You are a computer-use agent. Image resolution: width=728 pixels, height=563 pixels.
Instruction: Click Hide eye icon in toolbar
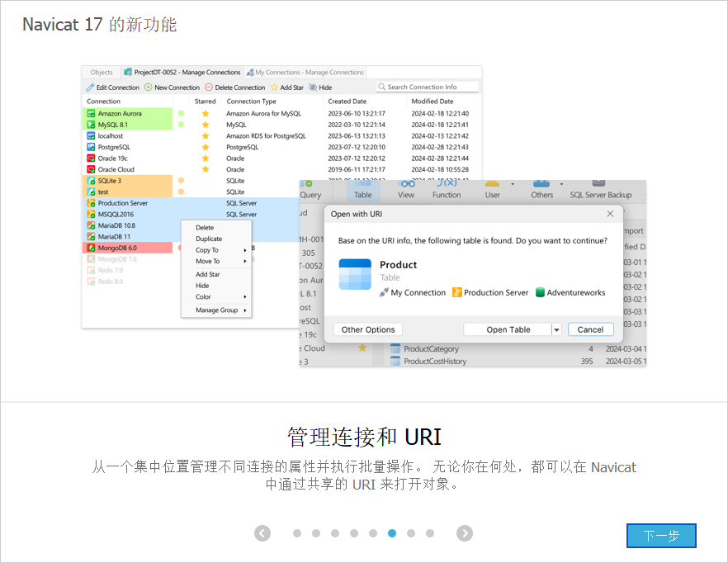pos(313,88)
